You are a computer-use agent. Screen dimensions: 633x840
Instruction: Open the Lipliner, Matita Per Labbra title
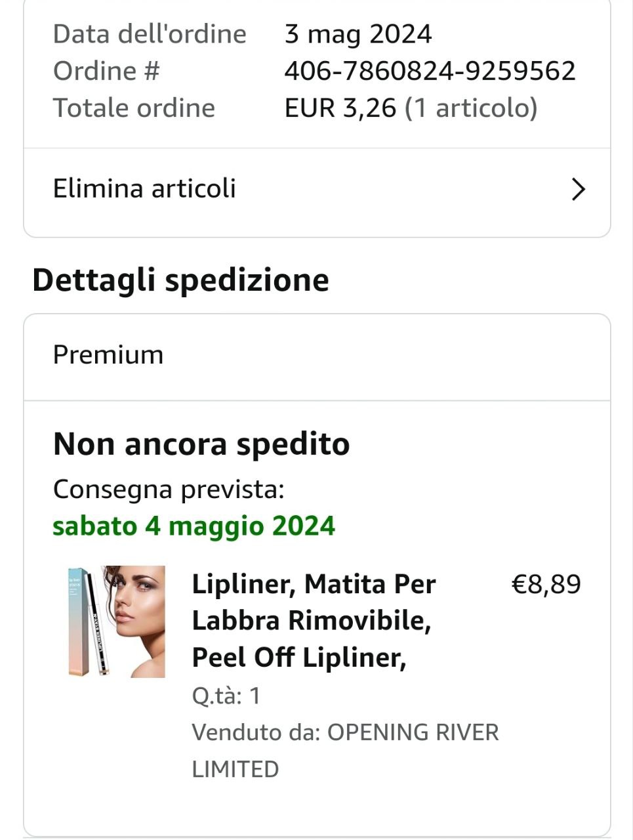314,620
